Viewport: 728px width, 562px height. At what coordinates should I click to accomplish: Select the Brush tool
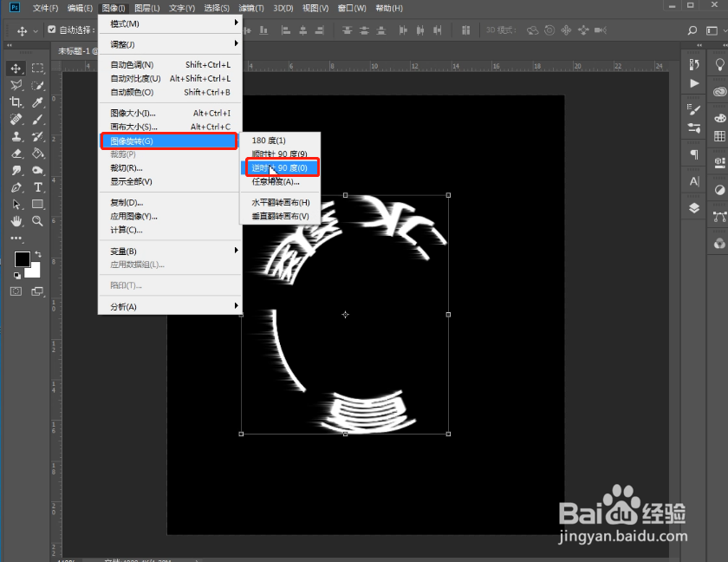37,120
